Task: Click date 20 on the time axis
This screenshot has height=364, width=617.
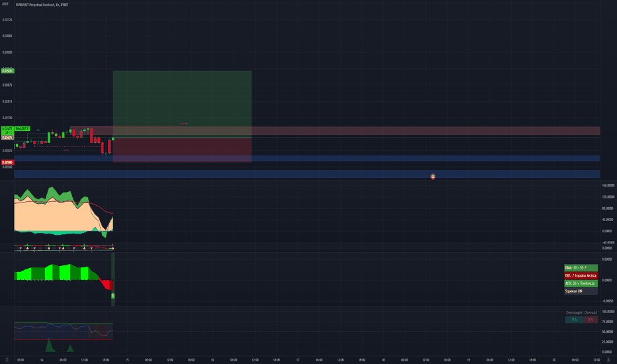Action: click(x=553, y=359)
